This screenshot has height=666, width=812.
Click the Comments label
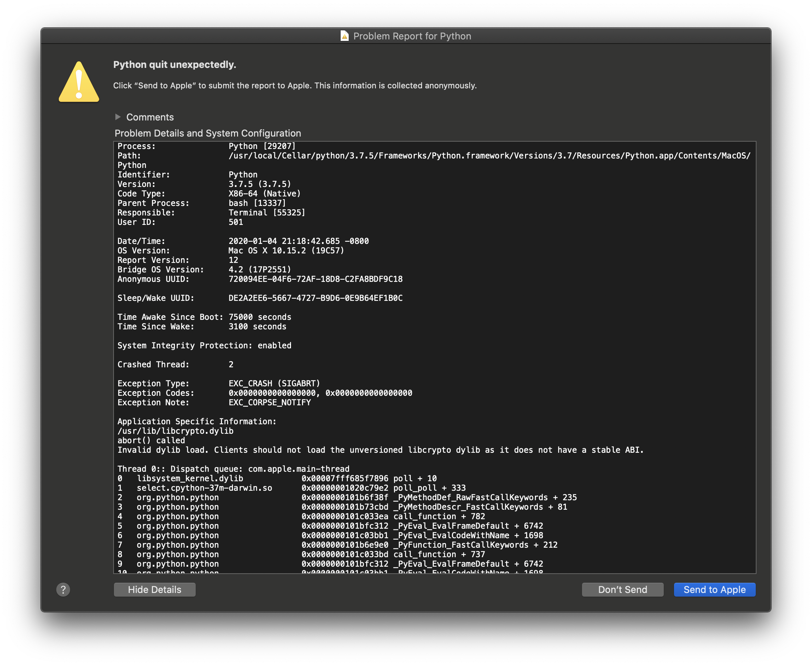(150, 117)
